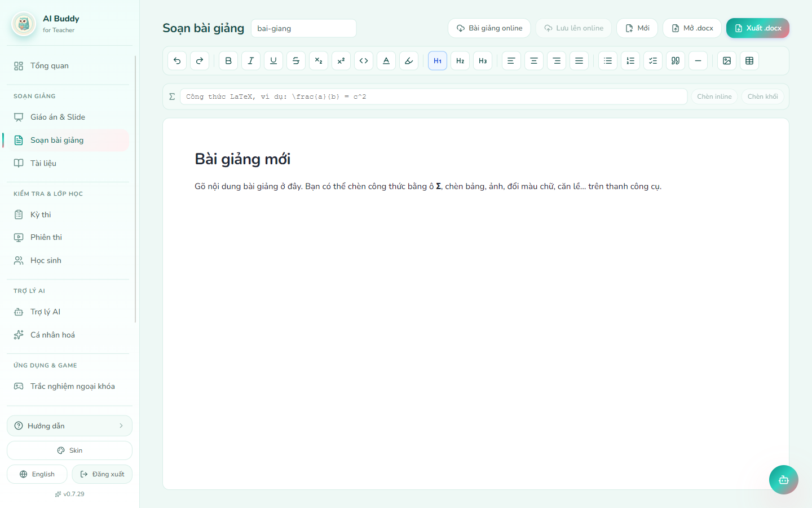This screenshot has height=508, width=812.
Task: Apply Heading 2 style
Action: pyautogui.click(x=460, y=61)
